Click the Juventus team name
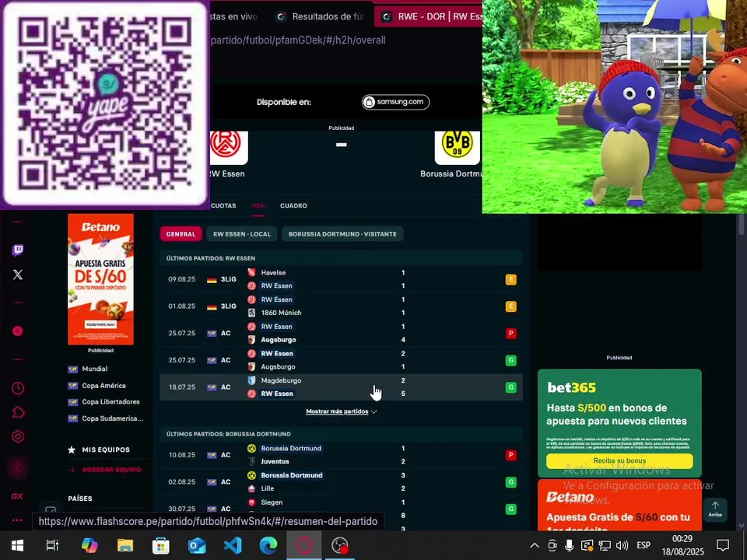 coord(275,461)
